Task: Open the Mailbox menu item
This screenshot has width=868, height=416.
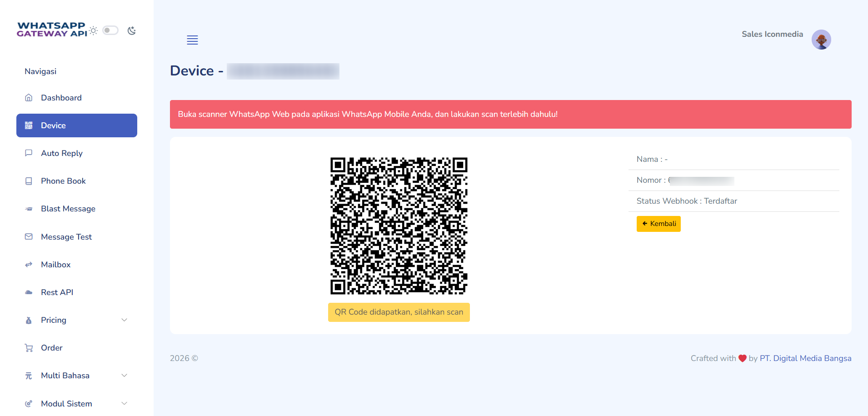Action: pyautogui.click(x=77, y=265)
